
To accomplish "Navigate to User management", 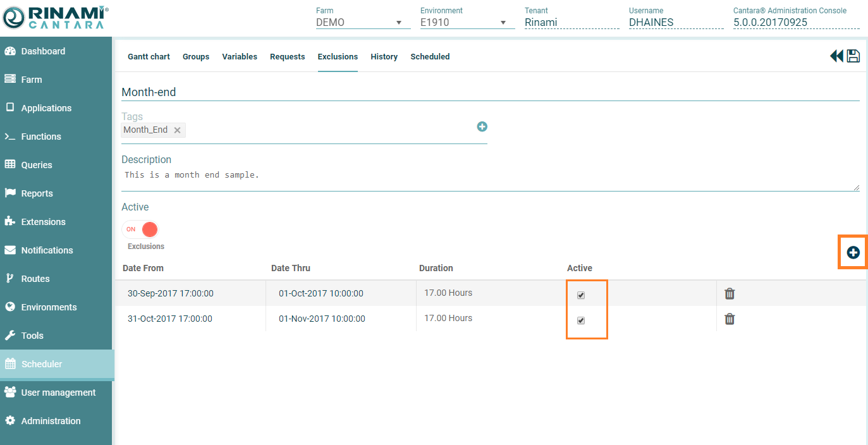I will (58, 393).
